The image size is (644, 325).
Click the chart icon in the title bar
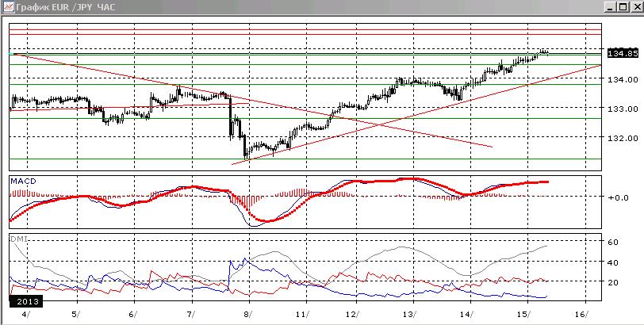(x=8, y=7)
